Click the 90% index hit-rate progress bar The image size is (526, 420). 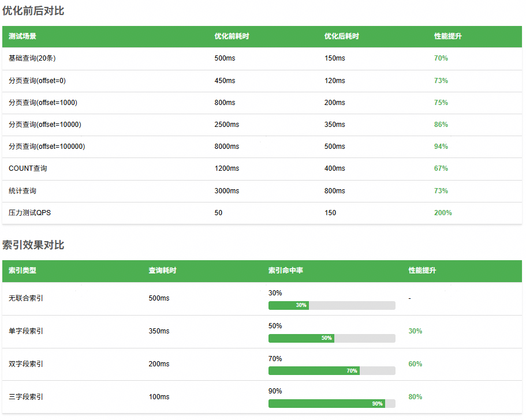[331, 404]
